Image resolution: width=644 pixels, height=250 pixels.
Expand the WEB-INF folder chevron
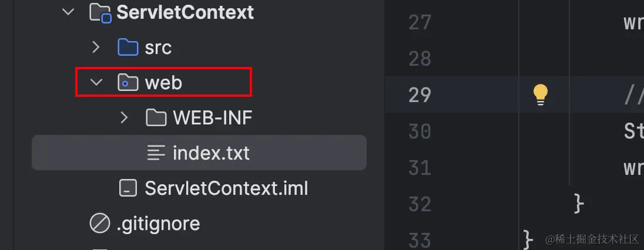point(123,118)
